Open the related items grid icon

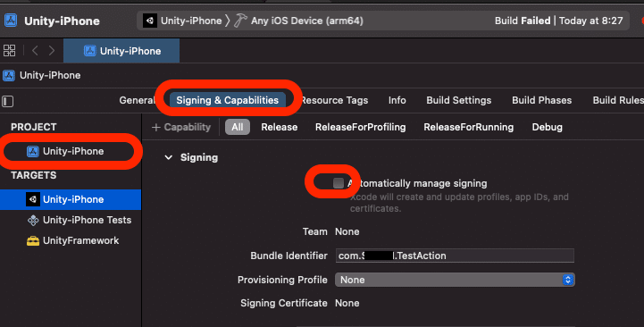click(x=10, y=51)
